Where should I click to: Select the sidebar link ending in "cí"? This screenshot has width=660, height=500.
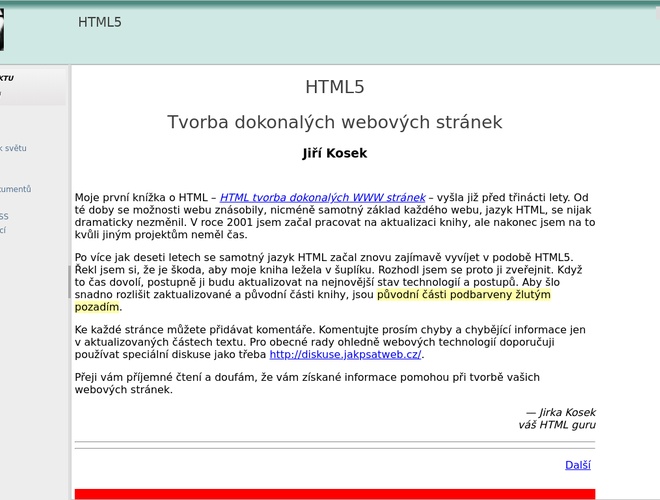[3, 230]
